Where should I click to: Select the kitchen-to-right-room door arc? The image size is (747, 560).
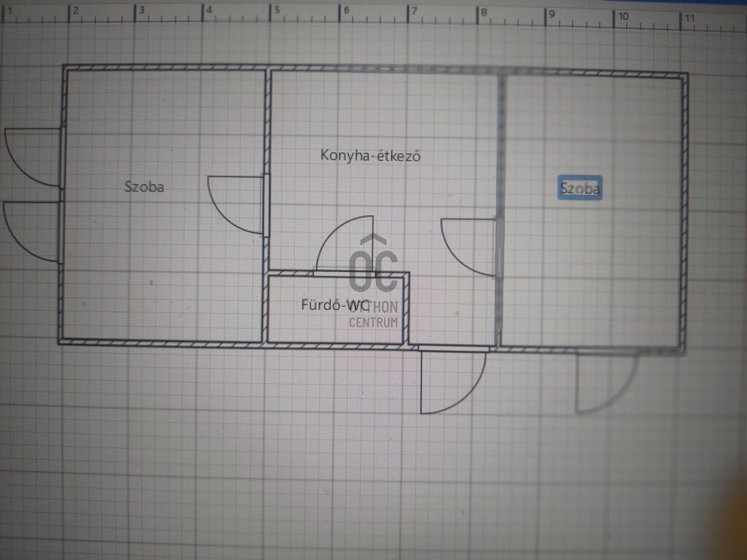469,246
